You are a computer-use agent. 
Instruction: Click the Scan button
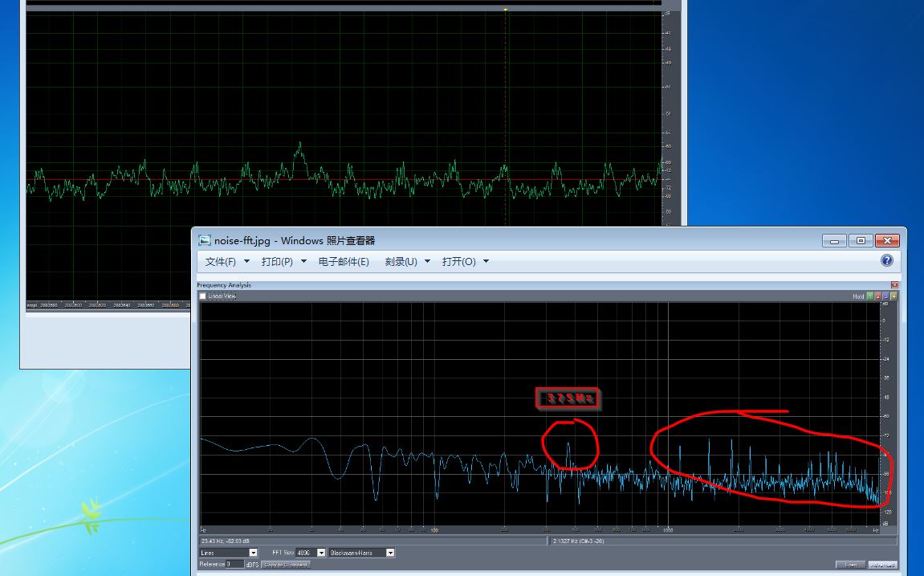[x=851, y=565]
